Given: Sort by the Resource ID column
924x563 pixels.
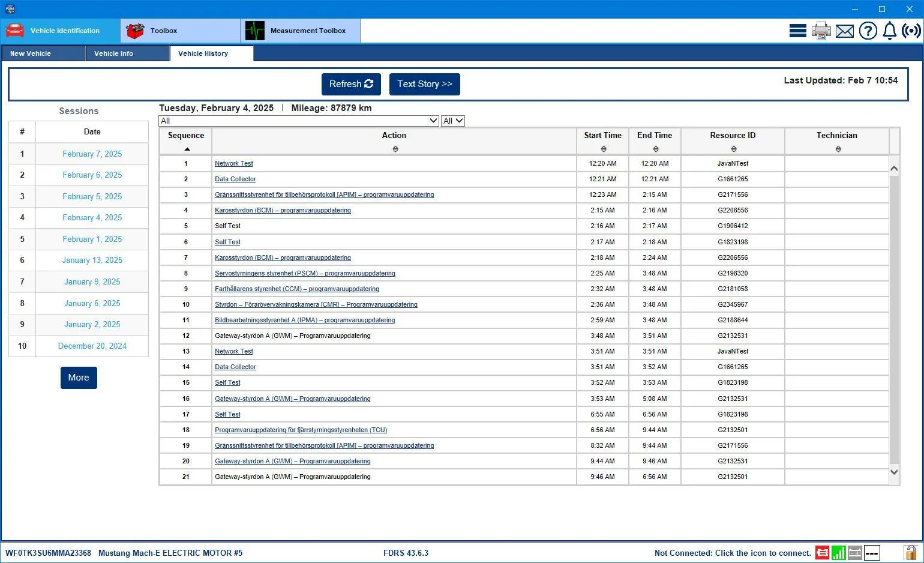Looking at the screenshot, I should coord(733,142).
